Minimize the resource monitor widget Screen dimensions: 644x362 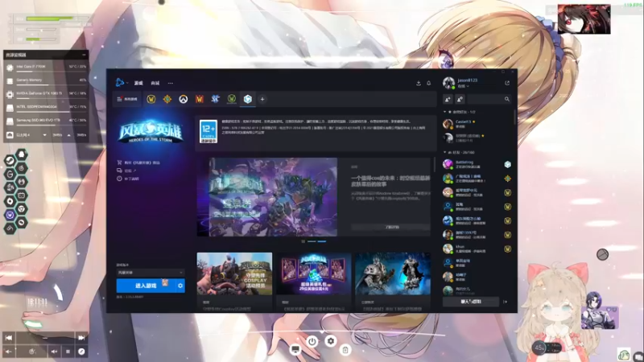click(x=85, y=55)
